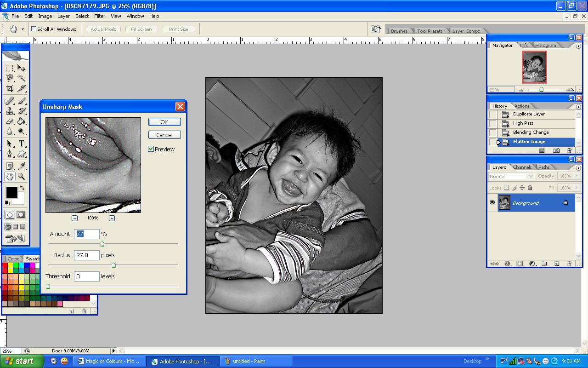Image resolution: width=588 pixels, height=368 pixels.
Task: Select the Zoom tool in toolbox
Action: 21,176
